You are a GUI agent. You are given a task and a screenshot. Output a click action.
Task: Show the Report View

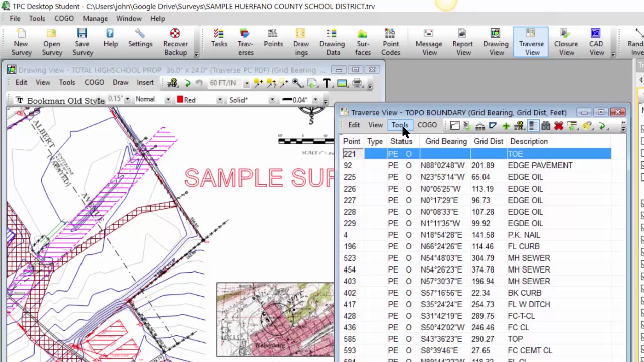(462, 43)
